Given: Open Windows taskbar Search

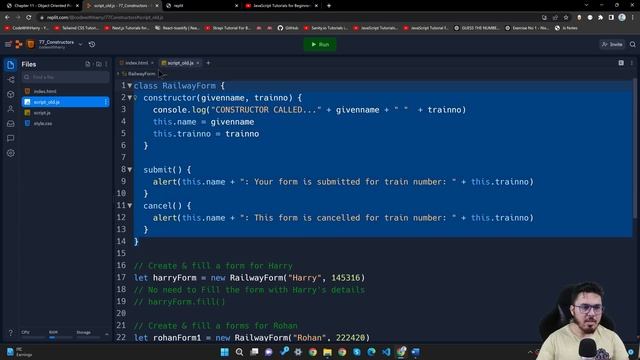Looking at the screenshot, I should click(x=239, y=352).
